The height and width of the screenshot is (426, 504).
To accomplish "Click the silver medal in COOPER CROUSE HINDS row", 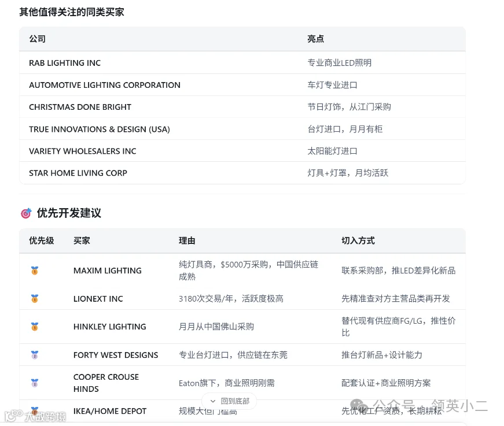I will pos(35,383).
